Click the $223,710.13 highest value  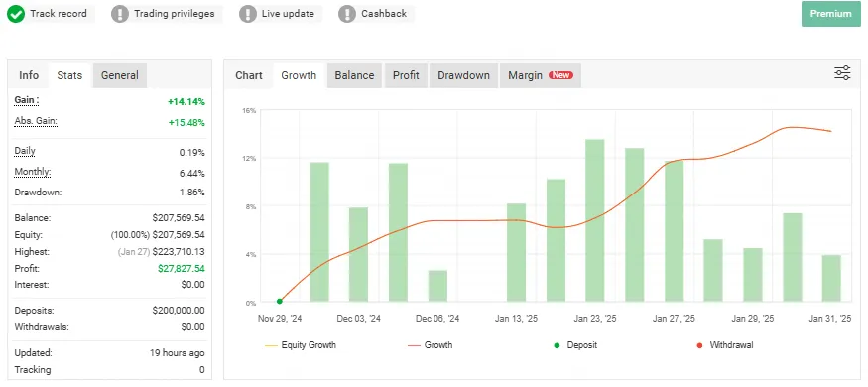[x=179, y=252]
